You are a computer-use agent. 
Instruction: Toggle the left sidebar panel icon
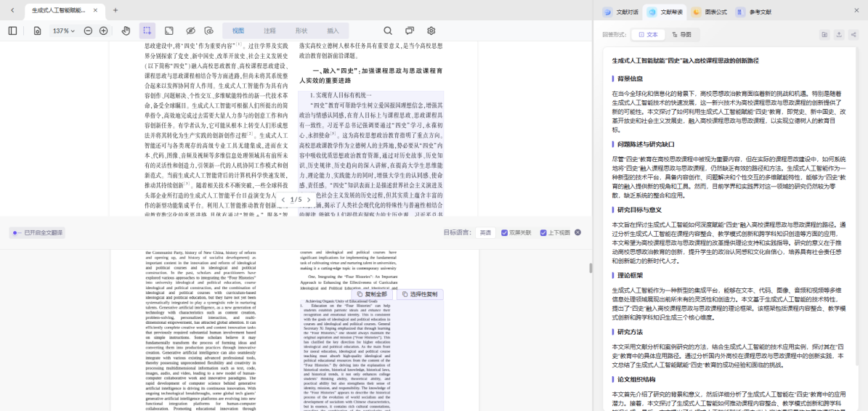click(12, 30)
